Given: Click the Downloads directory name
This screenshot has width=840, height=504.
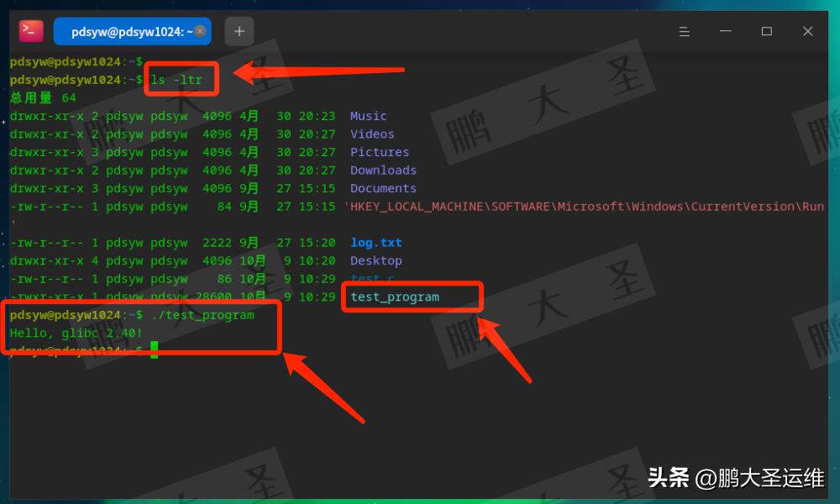Looking at the screenshot, I should tap(383, 171).
